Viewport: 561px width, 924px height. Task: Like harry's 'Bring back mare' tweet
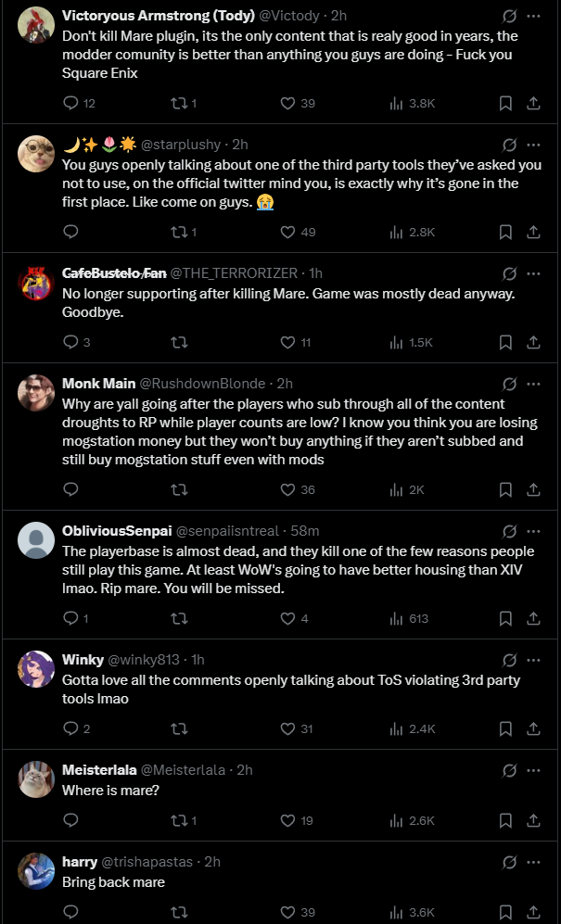tap(287, 913)
